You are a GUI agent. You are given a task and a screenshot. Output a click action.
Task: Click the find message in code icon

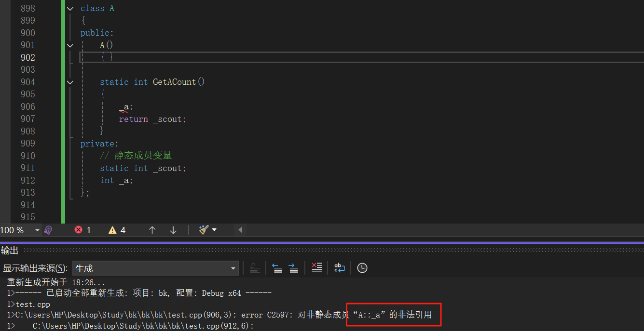pos(255,268)
